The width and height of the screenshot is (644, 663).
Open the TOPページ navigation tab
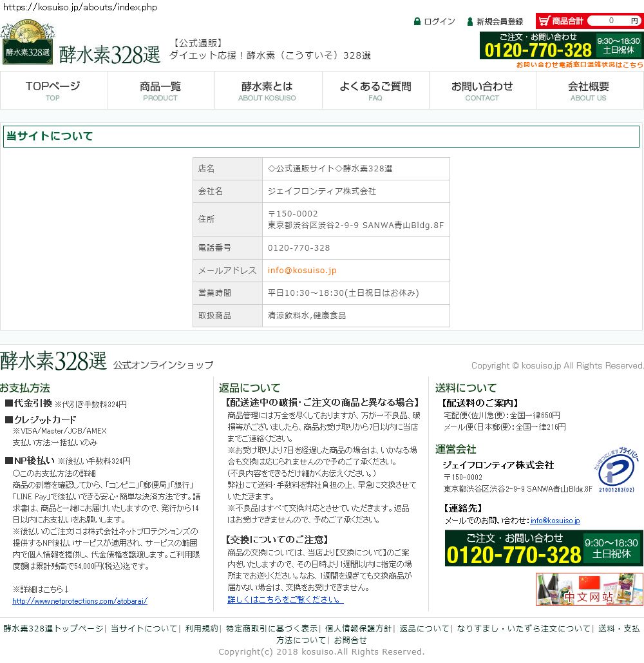pos(53,90)
